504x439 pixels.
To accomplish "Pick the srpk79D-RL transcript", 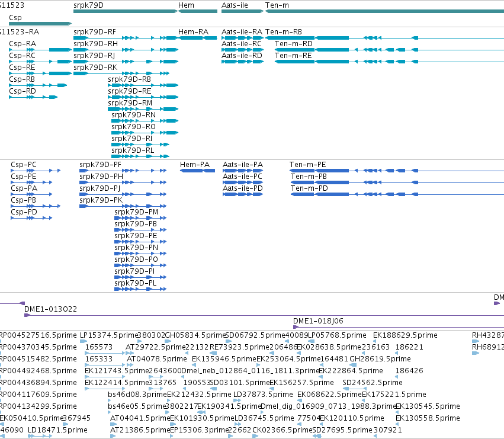I will pyautogui.click(x=140, y=156).
